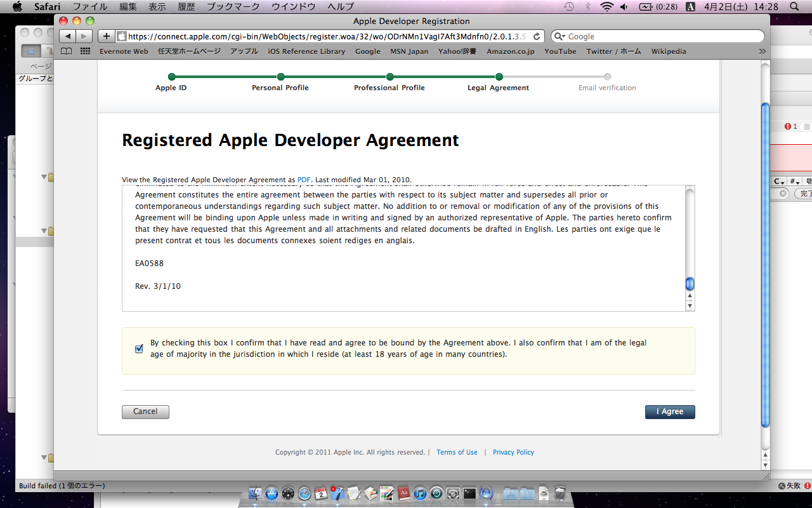
Task: Open the Safari application menu
Action: pyautogui.click(x=47, y=6)
